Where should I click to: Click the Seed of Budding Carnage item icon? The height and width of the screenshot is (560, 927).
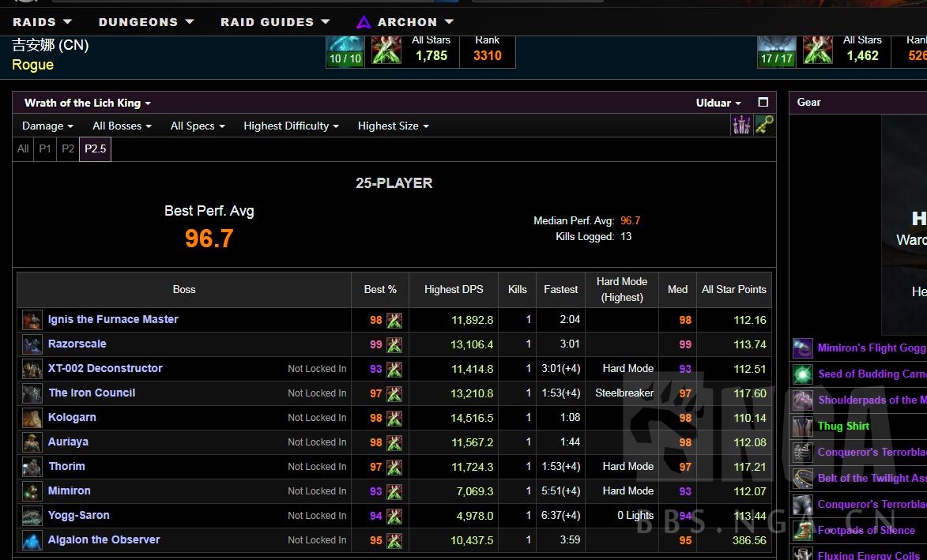[x=803, y=374]
